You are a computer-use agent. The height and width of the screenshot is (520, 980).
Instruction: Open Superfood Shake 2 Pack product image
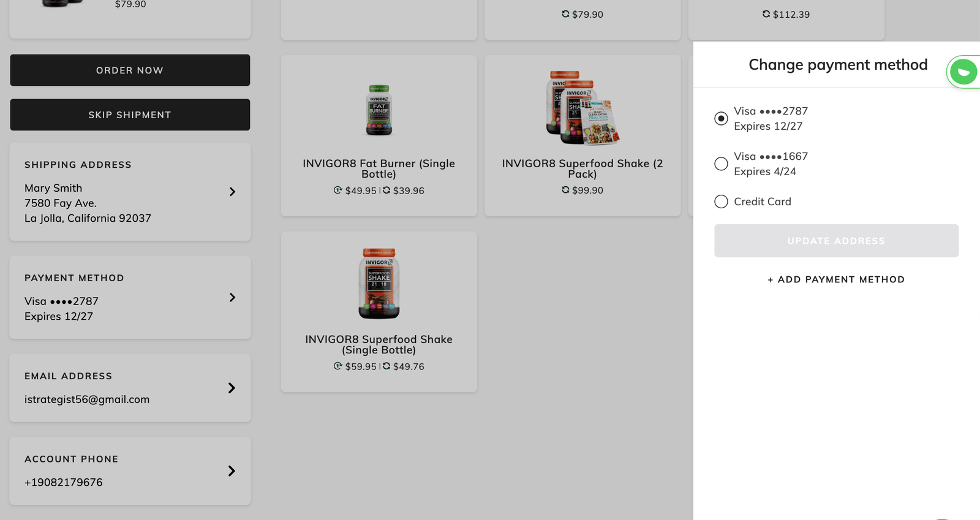click(582, 108)
